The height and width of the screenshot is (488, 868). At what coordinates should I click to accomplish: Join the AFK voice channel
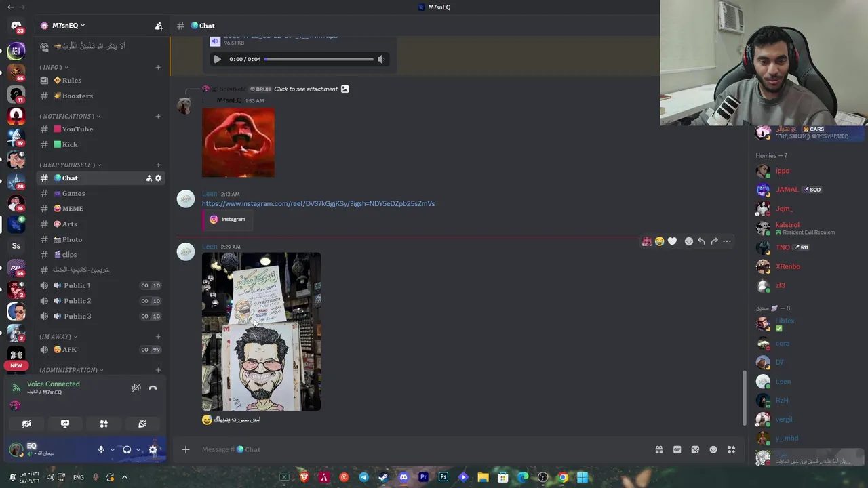[100, 349]
